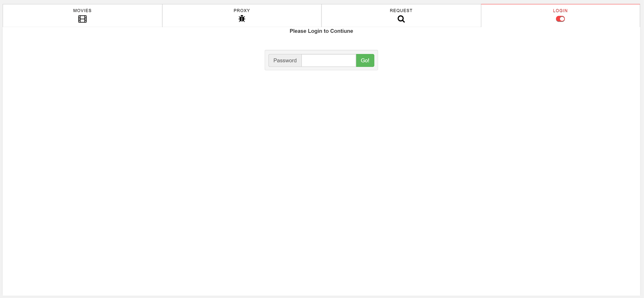
Task: Click the Please Login to Contiune heading
Action: point(321,31)
